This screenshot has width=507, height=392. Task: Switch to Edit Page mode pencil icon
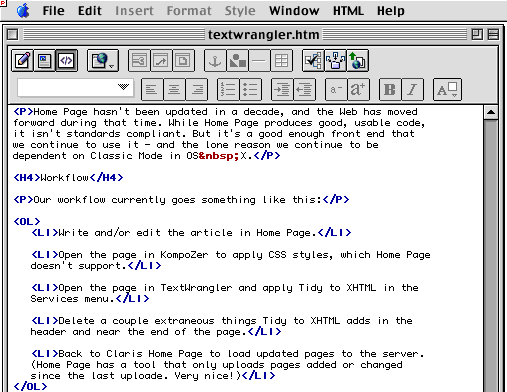[22, 60]
